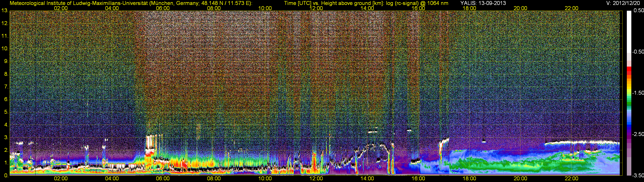Select the 10:00 label on the top time axis
Image resolution: width=644 pixels, height=182 pixels.
click(x=265, y=8)
